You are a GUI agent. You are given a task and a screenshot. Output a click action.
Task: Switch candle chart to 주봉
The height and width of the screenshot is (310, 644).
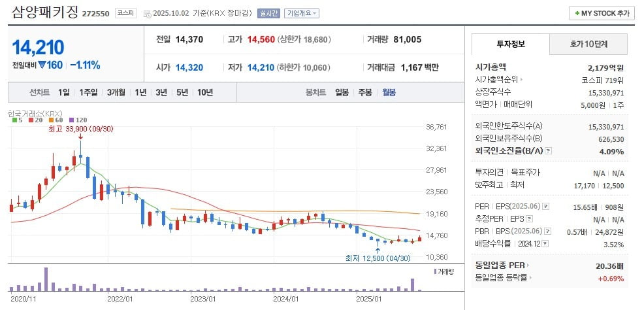click(365, 92)
